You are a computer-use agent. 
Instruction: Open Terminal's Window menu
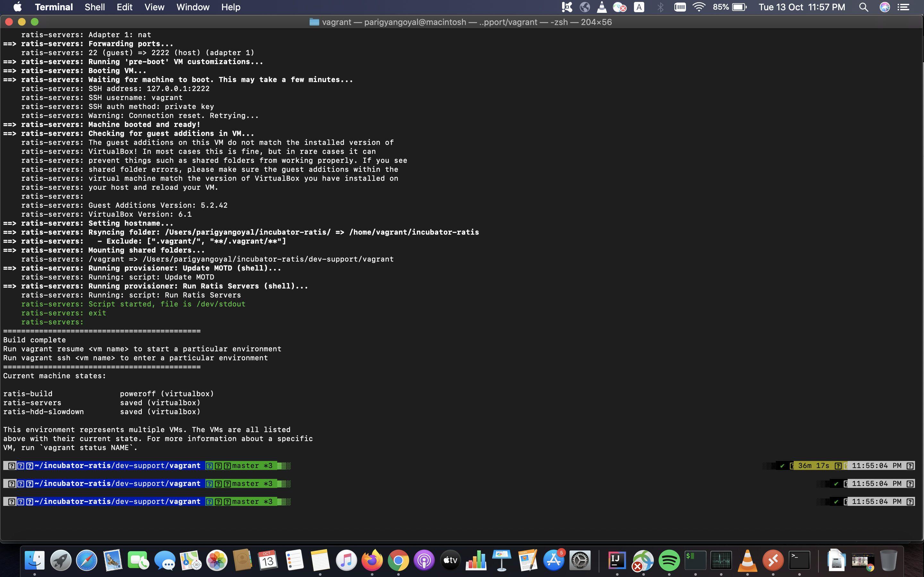[x=193, y=7]
